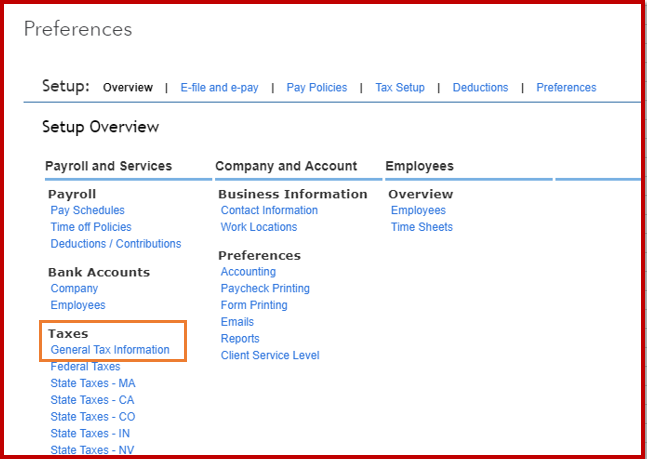Open the E-file and e-pay tab
Screen dimensions: 647x459
pos(219,88)
